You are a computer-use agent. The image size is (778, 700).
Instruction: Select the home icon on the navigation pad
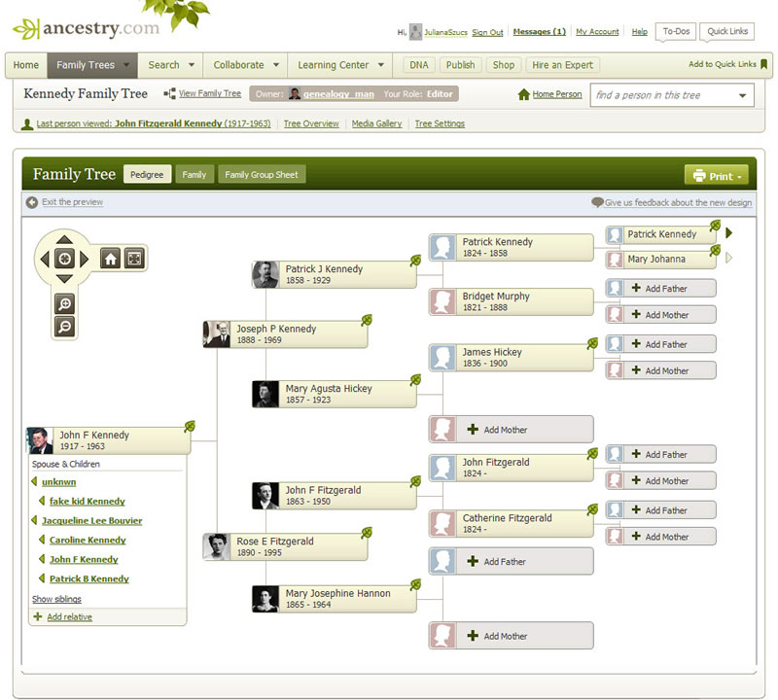tap(110, 258)
